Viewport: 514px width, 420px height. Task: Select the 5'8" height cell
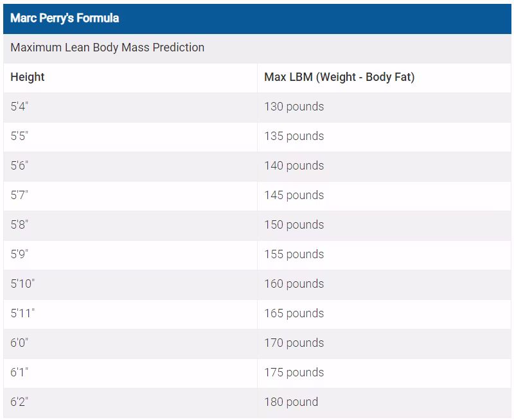click(x=130, y=225)
